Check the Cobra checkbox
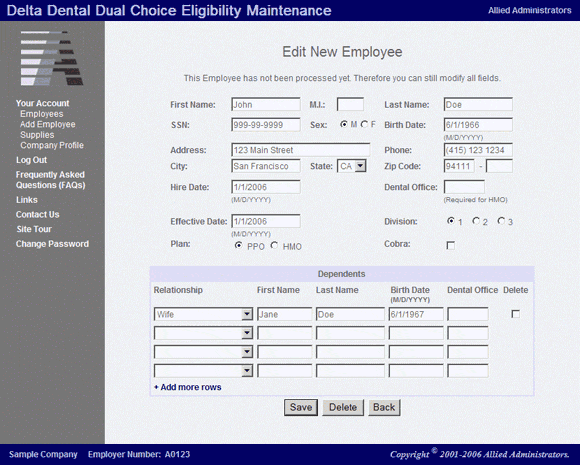 point(451,245)
